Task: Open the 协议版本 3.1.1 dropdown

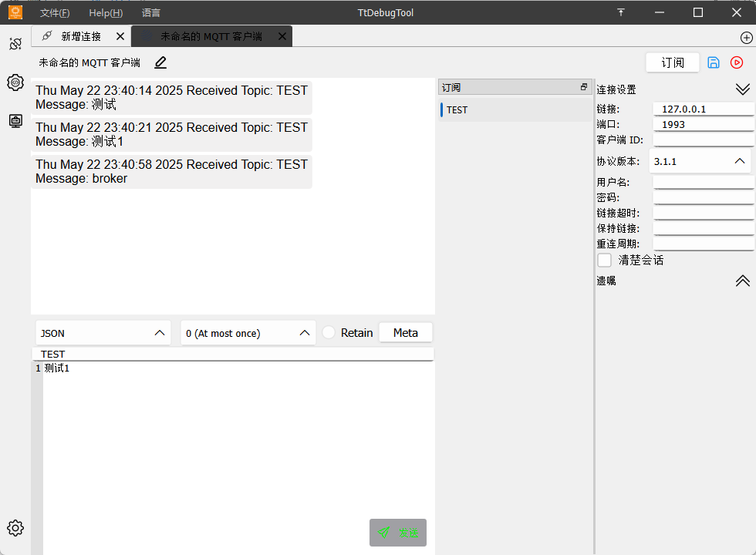Action: (x=700, y=161)
